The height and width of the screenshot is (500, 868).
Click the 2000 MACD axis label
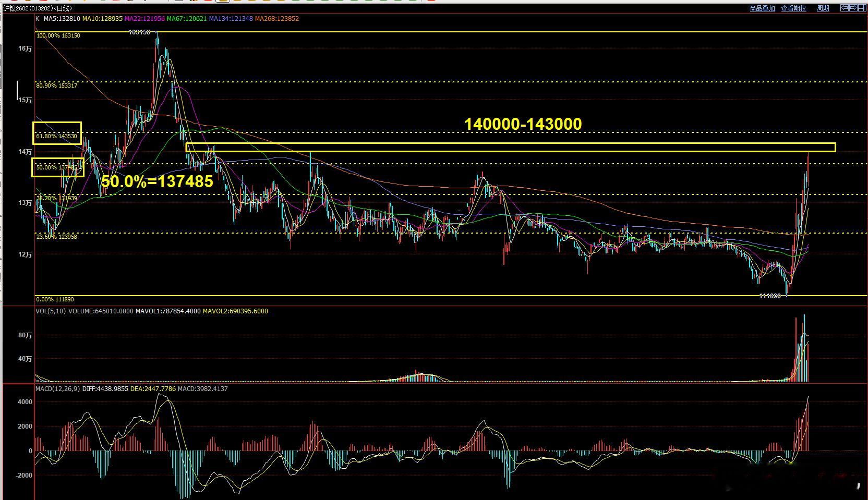[25, 426]
